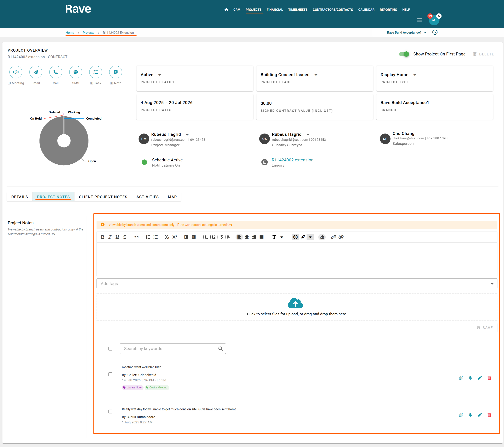Open the R11424002 extension enquiry link
This screenshot has width=504, height=447.
(x=292, y=160)
